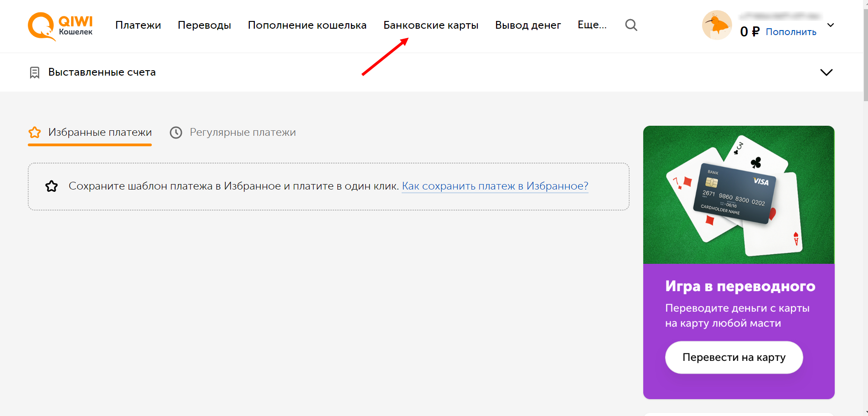This screenshot has width=868, height=416.
Task: Click the orange bird profile avatar
Action: [x=717, y=25]
